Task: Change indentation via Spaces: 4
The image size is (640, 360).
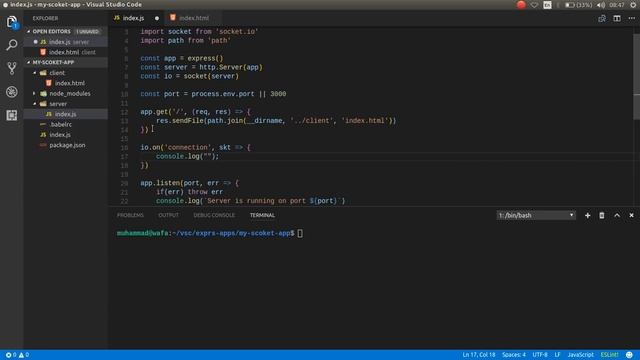Action: tap(514, 355)
